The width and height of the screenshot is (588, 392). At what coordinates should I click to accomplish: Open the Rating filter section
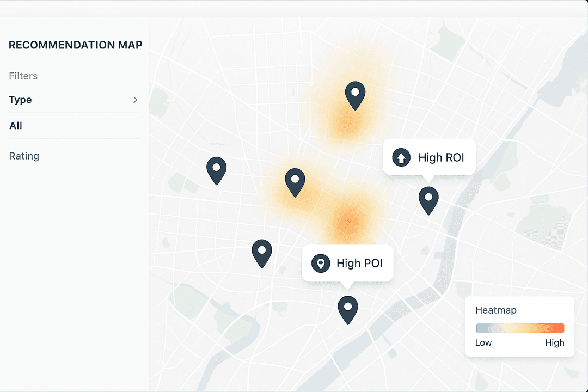(x=24, y=156)
